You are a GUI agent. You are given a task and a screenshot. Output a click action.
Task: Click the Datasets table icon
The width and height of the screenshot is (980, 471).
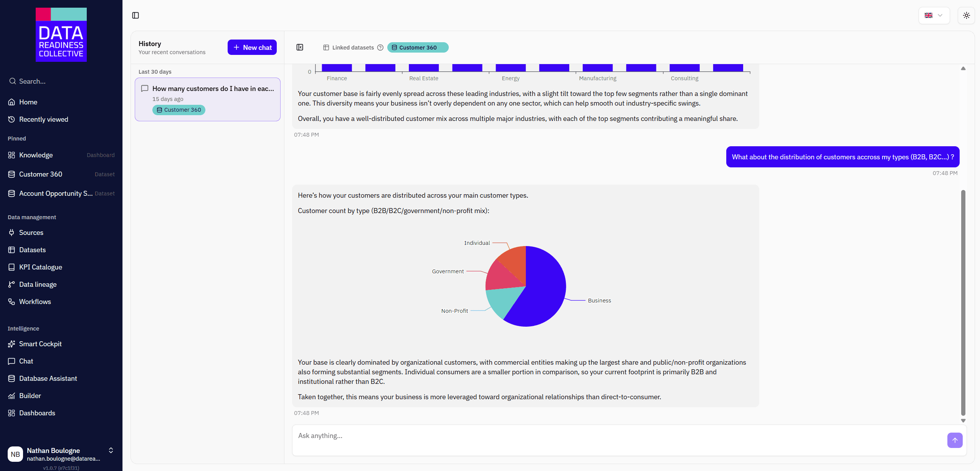(12, 250)
